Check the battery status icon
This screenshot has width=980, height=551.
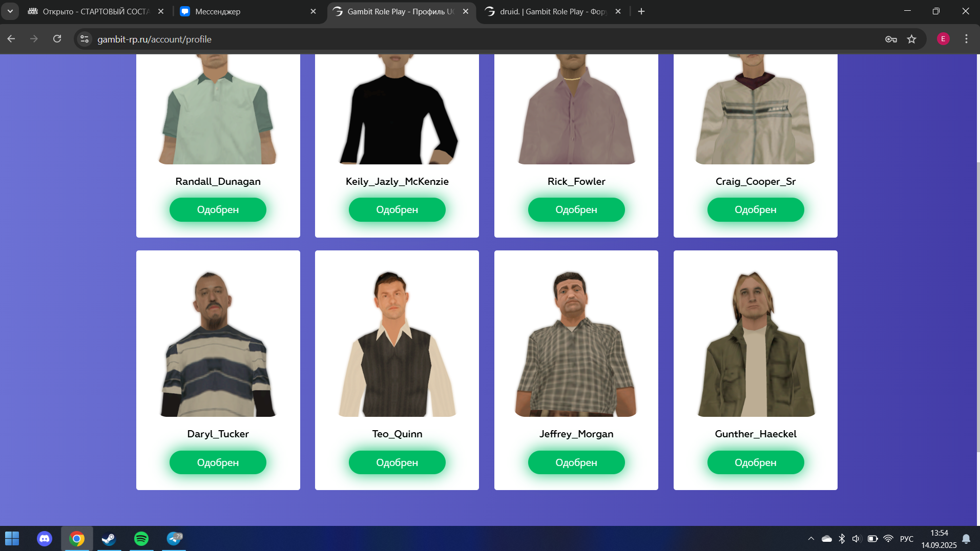[873, 539]
